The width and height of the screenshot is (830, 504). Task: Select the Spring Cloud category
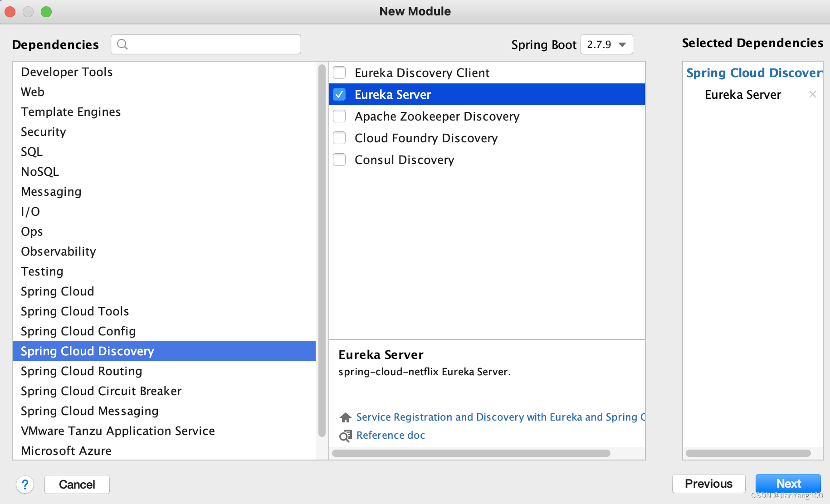click(x=164, y=291)
